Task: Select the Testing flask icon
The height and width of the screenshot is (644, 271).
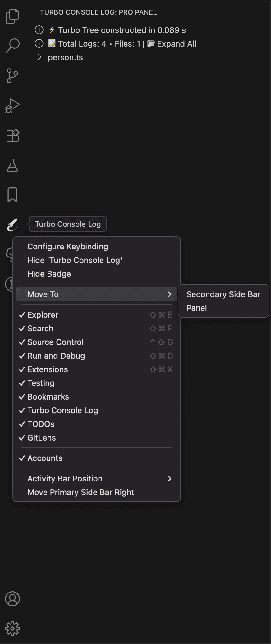Action: pos(12,165)
